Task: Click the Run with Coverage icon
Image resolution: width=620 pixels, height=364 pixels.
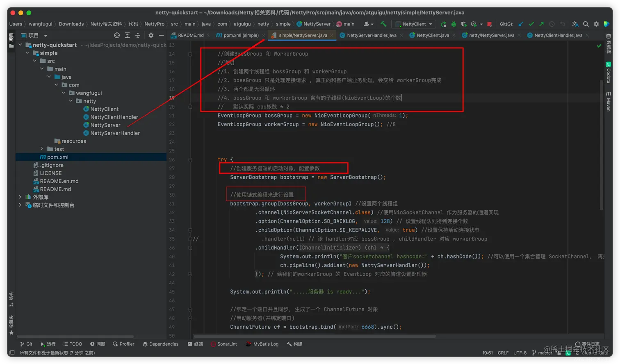Action: coord(464,24)
